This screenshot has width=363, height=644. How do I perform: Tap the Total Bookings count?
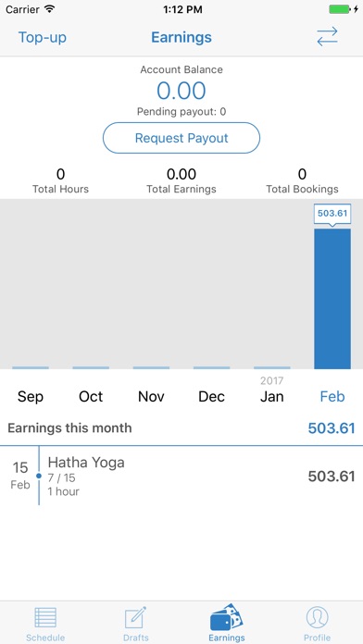pos(302,174)
